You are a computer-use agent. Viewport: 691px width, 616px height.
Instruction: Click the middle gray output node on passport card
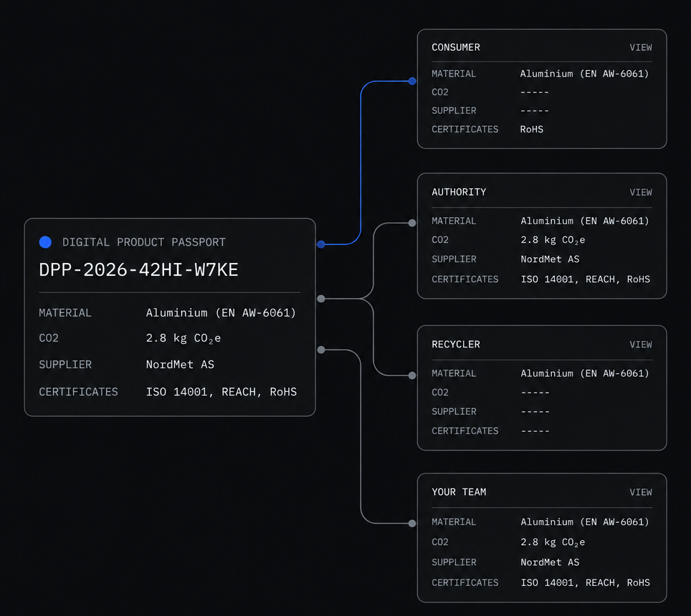coord(321,299)
